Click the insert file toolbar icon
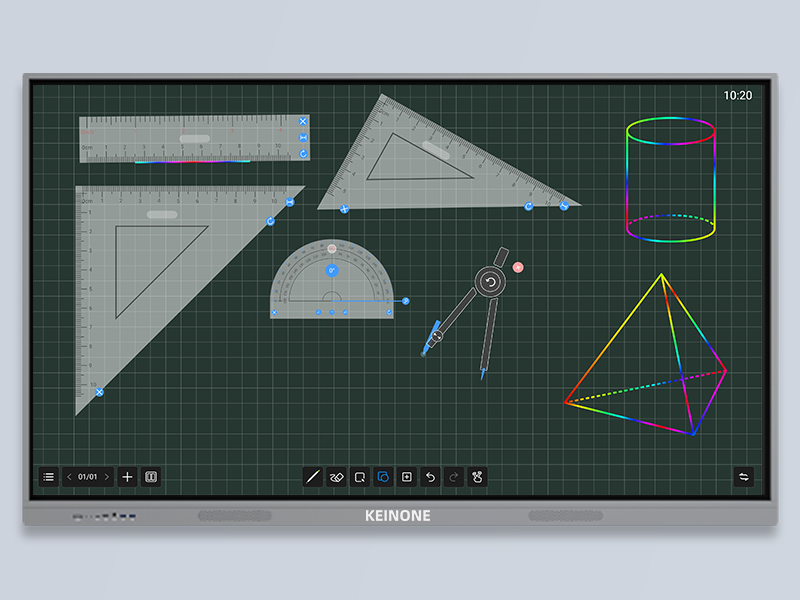800x600 pixels. pyautogui.click(x=407, y=477)
